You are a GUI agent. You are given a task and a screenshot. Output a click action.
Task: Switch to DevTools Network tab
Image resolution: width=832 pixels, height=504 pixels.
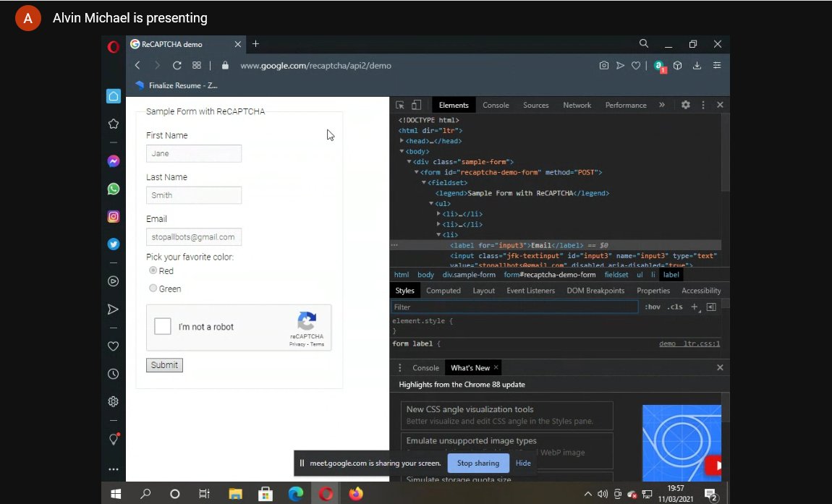pyautogui.click(x=577, y=105)
